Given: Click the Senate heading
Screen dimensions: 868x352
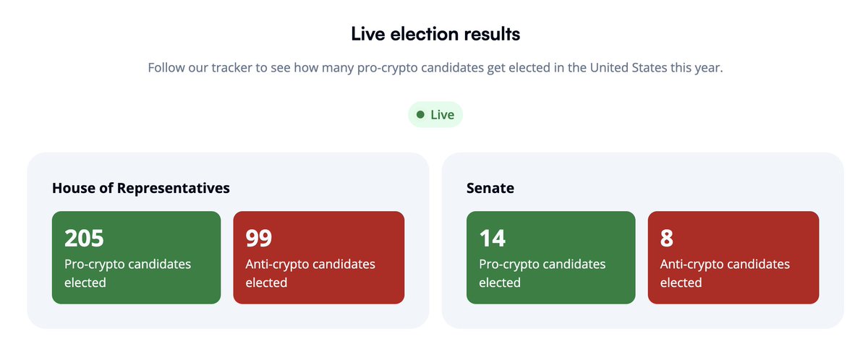Looking at the screenshot, I should 490,188.
